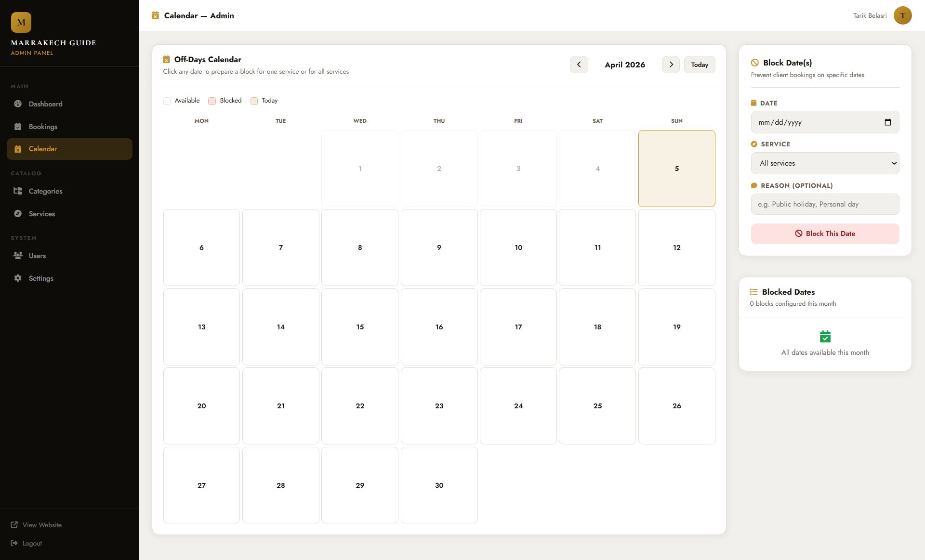Open Services via its compass icon

[x=17, y=214]
